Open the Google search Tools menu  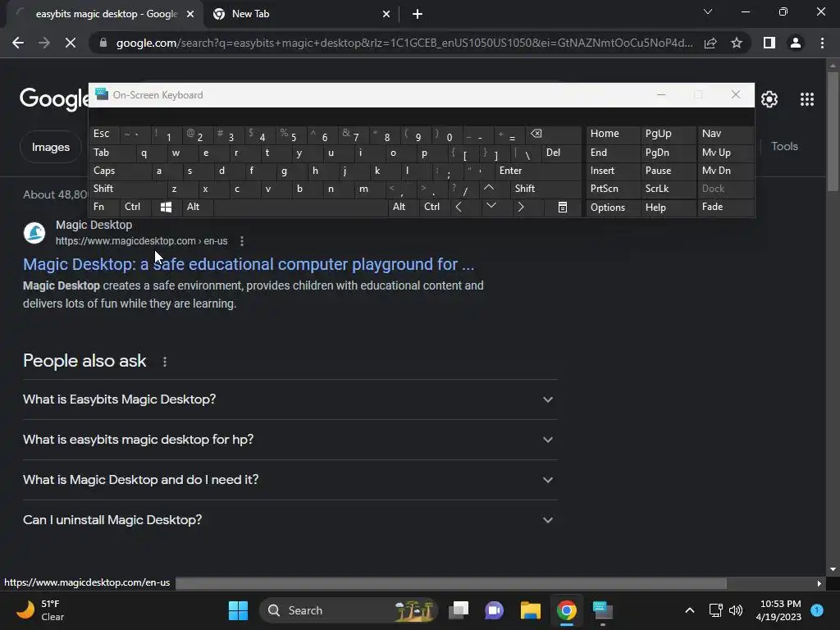tap(784, 146)
